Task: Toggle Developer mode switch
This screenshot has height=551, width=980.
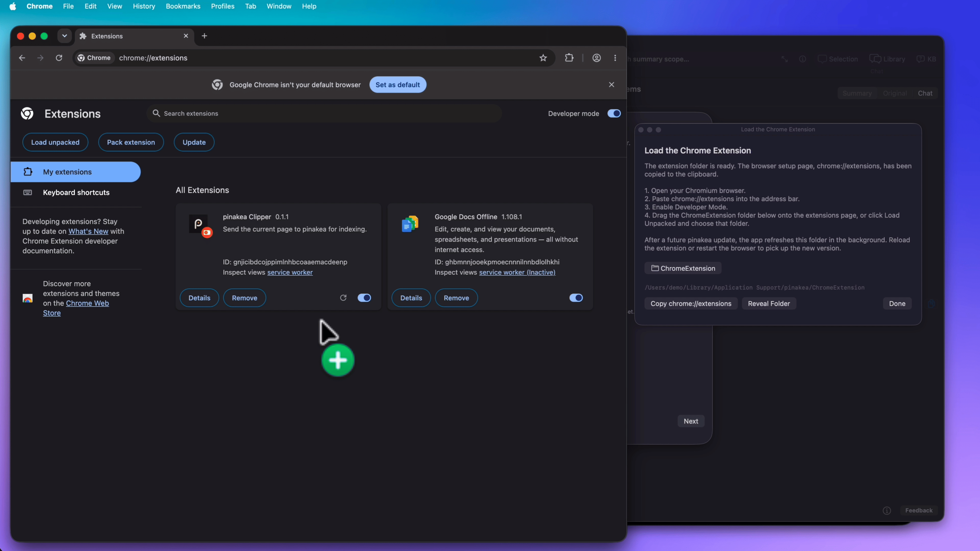Action: (x=614, y=113)
